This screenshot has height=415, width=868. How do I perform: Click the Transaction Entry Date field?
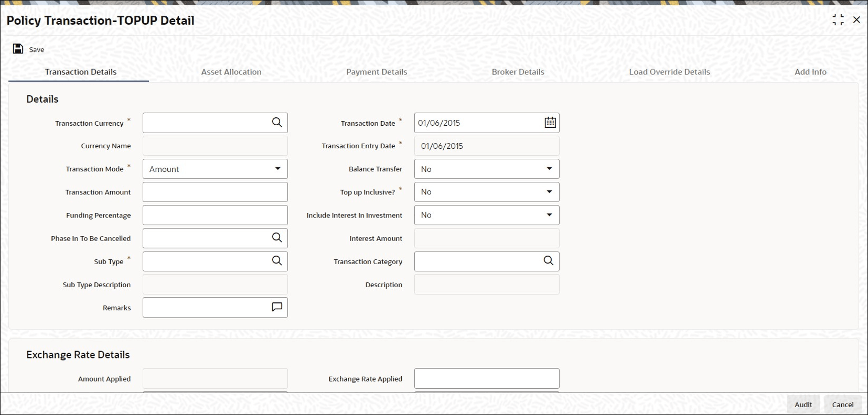click(x=487, y=146)
